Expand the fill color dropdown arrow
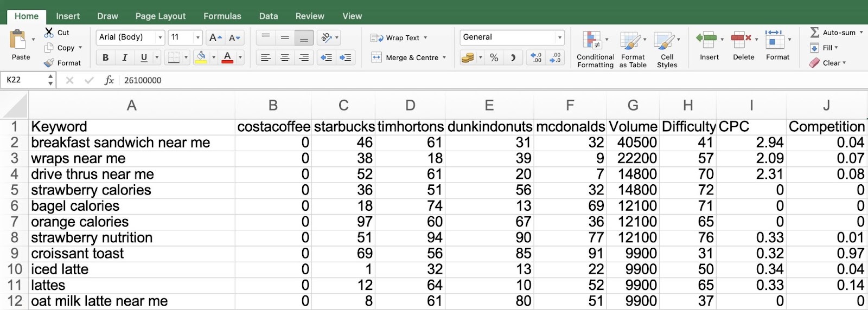Viewport: 868px width, 310px height. click(214, 57)
